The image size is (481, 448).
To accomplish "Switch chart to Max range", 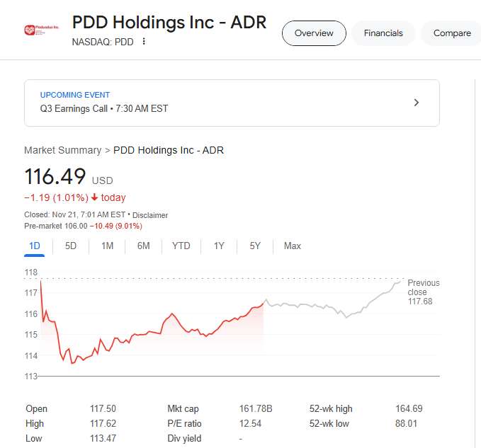I will tap(292, 246).
